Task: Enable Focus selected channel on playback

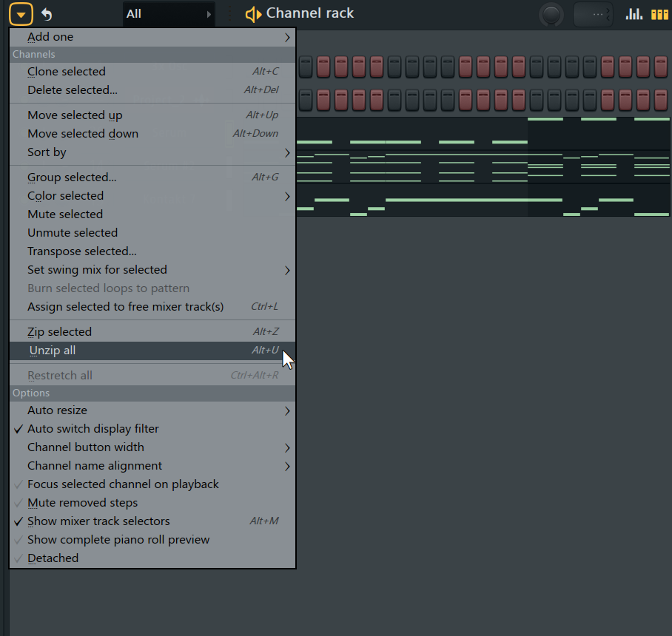Action: (123, 484)
